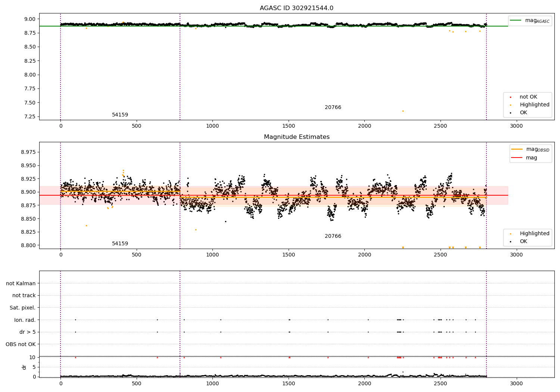Viewport: 560px width, 392px height.
Task: Click the '8.00' tick on the top y-axis
Action: pos(30,75)
